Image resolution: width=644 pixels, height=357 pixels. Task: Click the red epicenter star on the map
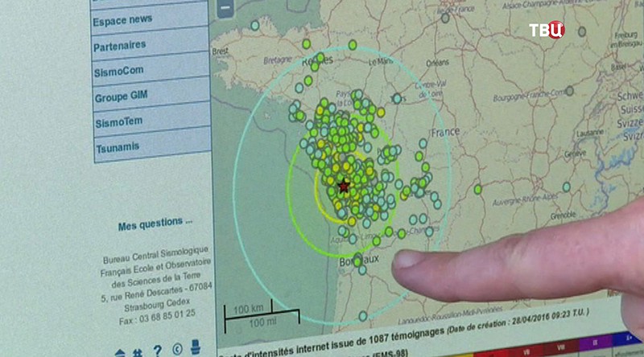click(344, 187)
